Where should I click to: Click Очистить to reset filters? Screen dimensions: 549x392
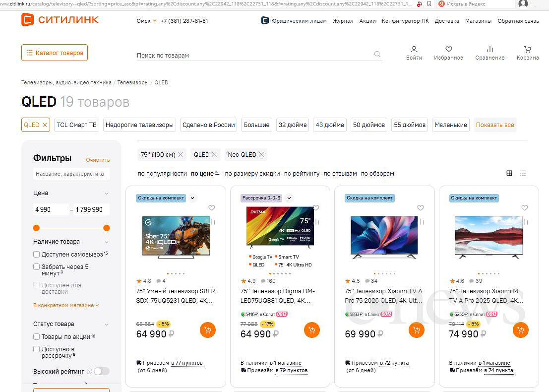(98, 160)
